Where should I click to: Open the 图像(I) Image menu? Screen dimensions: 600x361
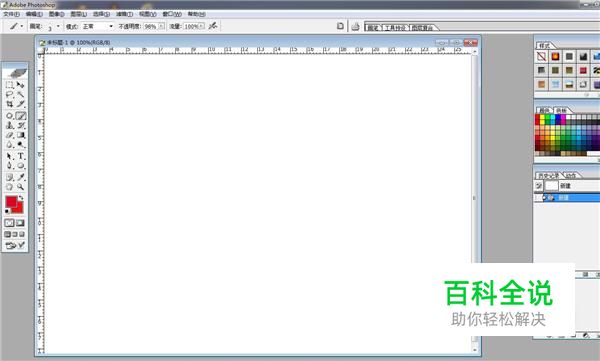coord(56,14)
